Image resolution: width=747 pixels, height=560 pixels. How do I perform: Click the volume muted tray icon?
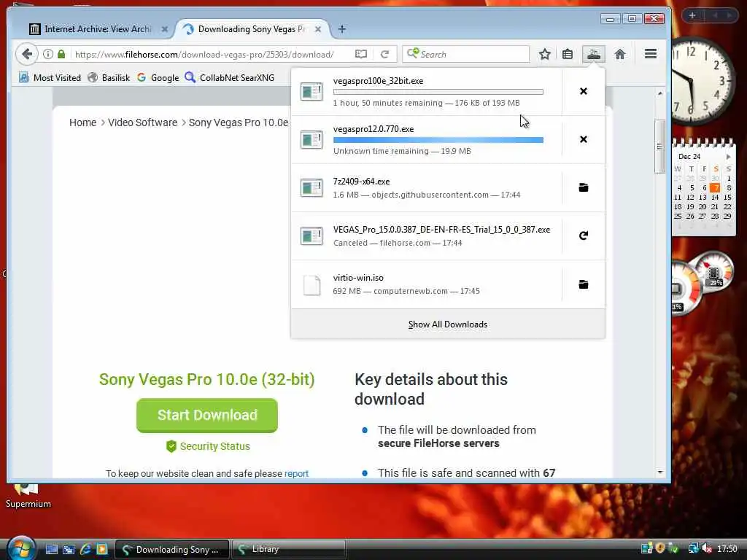pyautogui.click(x=707, y=548)
